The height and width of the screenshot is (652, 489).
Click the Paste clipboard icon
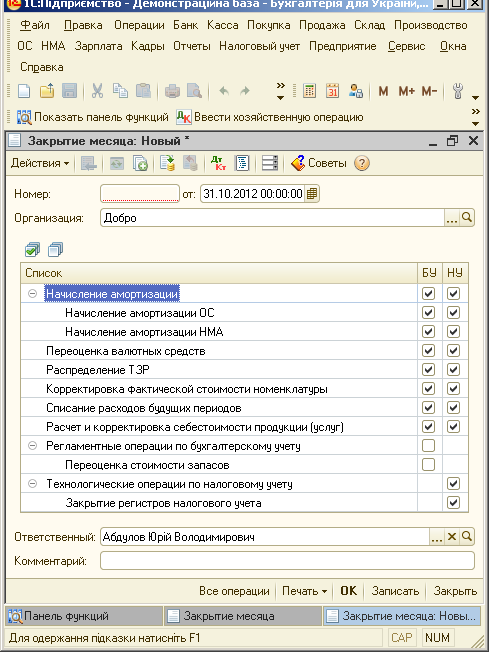click(143, 91)
